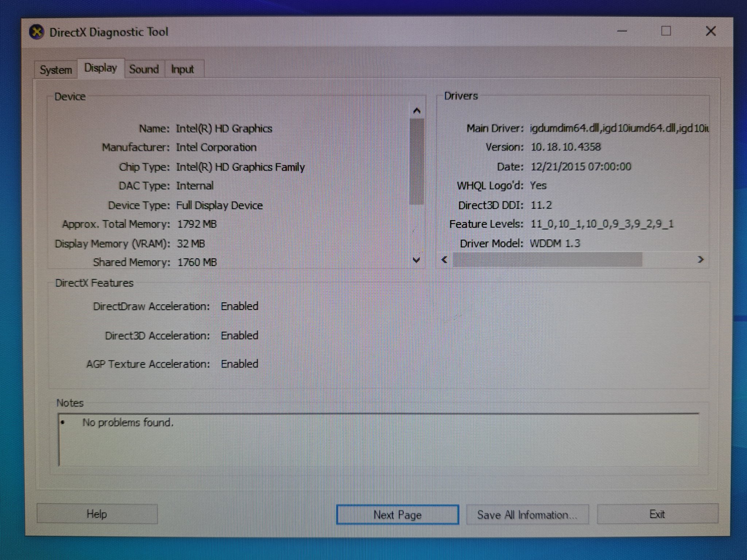Close the DirectX Diagnostic Tool window

click(711, 31)
